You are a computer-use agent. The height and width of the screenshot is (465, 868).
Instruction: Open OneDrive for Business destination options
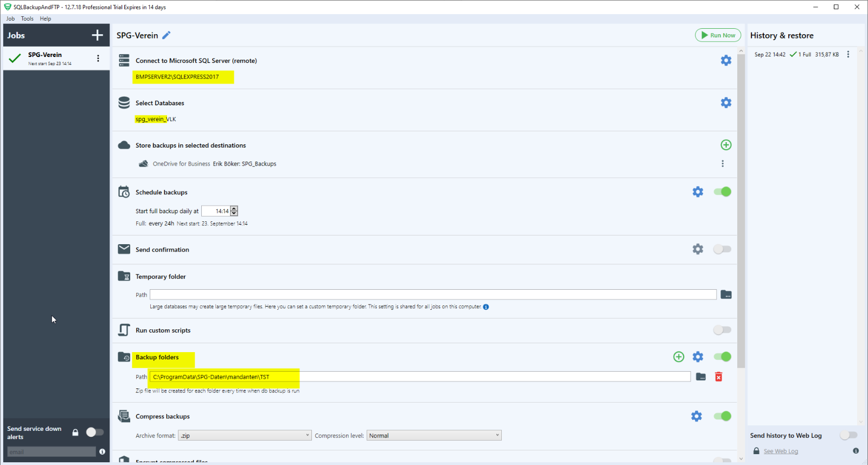(x=723, y=163)
